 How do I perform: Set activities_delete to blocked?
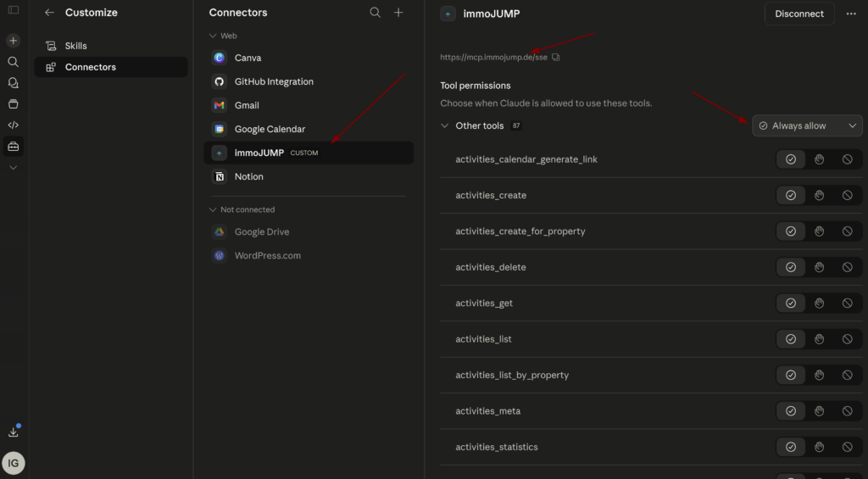[847, 267]
